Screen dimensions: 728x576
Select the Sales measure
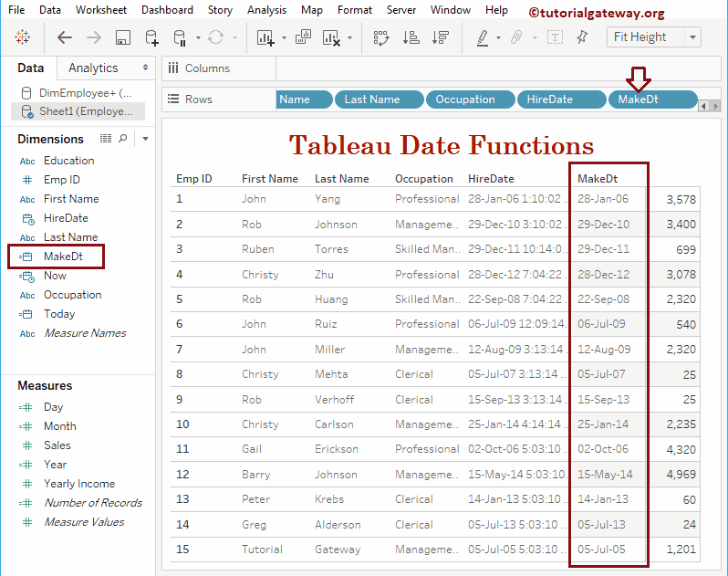[x=57, y=445]
